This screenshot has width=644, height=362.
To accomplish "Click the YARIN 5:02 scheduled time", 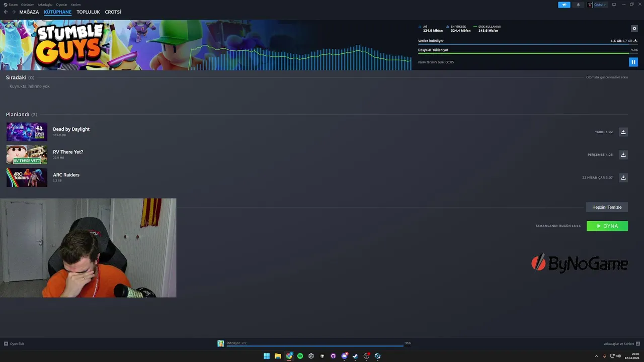I will tap(604, 132).
